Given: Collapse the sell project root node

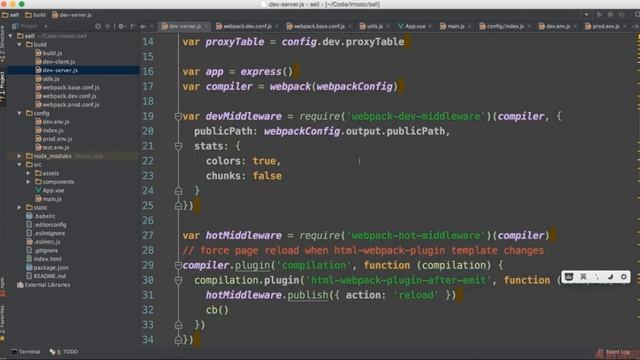Looking at the screenshot, I should (x=11, y=36).
